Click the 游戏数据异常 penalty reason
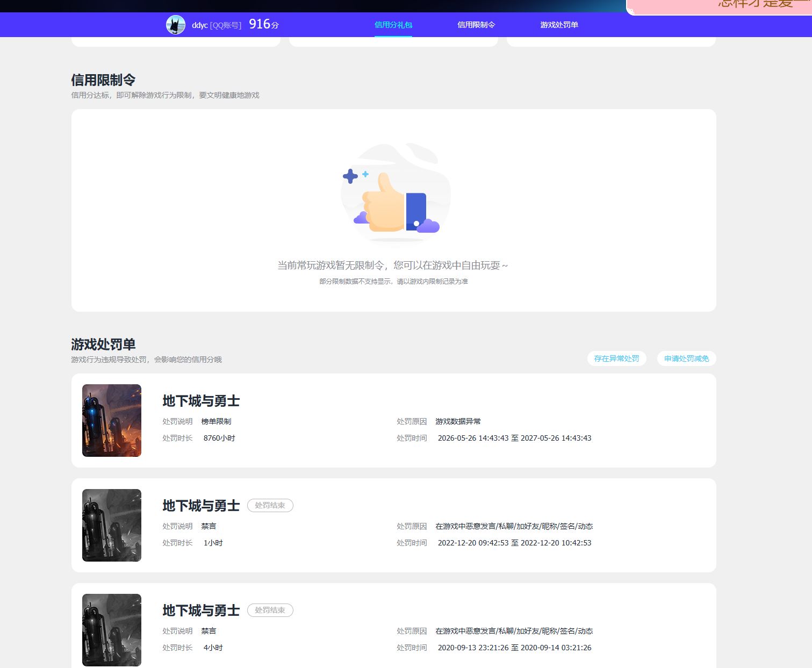Screen dimensions: 812x668 point(458,421)
